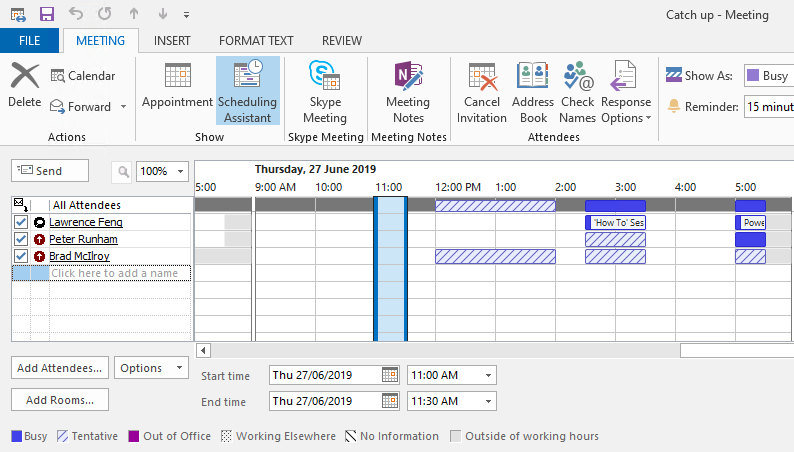Click Add Rooms button
Image resolution: width=794 pixels, height=452 pixels.
[60, 400]
